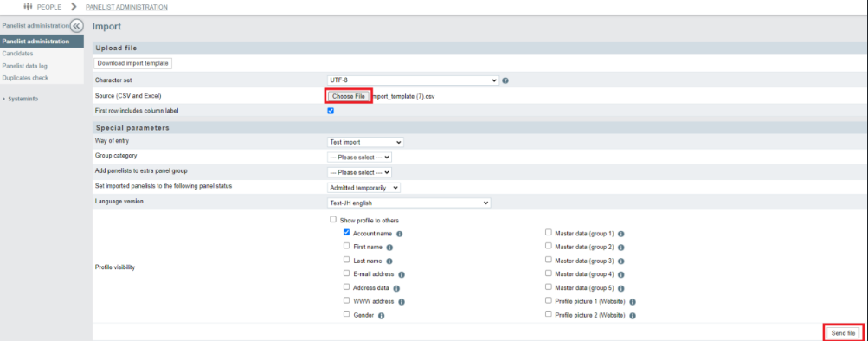Open the info icon beside E-mail address
868x341 pixels.
click(402, 274)
